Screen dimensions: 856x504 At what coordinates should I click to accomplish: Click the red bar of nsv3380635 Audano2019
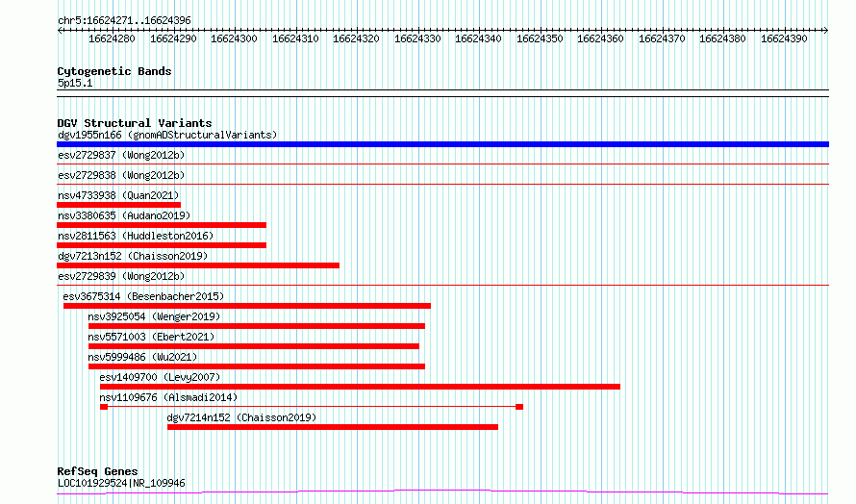tap(162, 225)
